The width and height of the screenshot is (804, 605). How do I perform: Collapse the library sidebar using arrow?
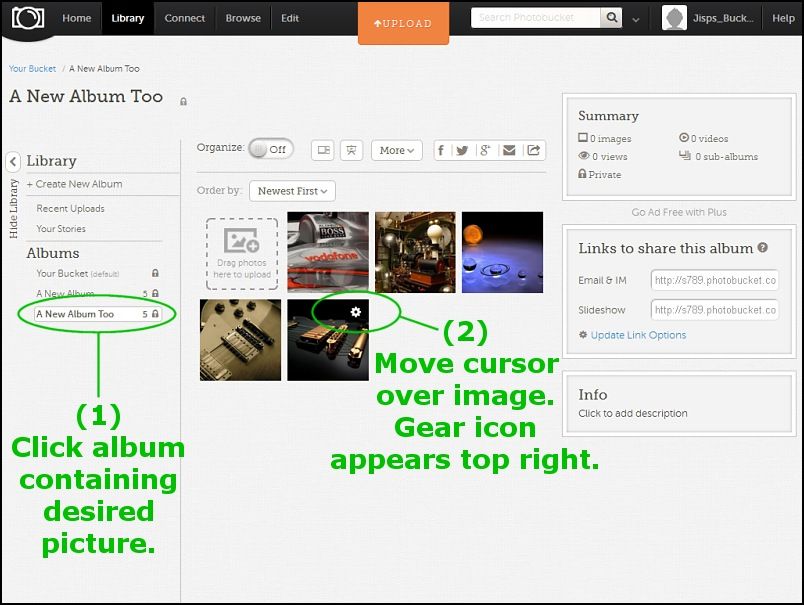tap(13, 161)
